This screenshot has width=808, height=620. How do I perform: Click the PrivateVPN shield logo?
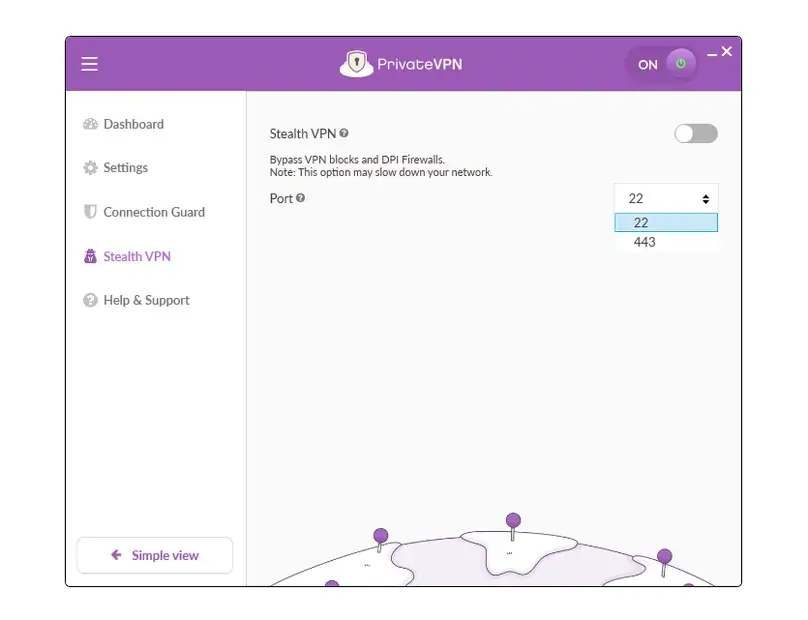356,64
